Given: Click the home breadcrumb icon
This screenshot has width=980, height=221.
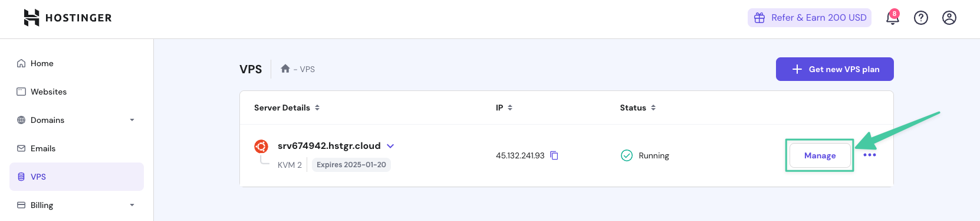Looking at the screenshot, I should (285, 69).
